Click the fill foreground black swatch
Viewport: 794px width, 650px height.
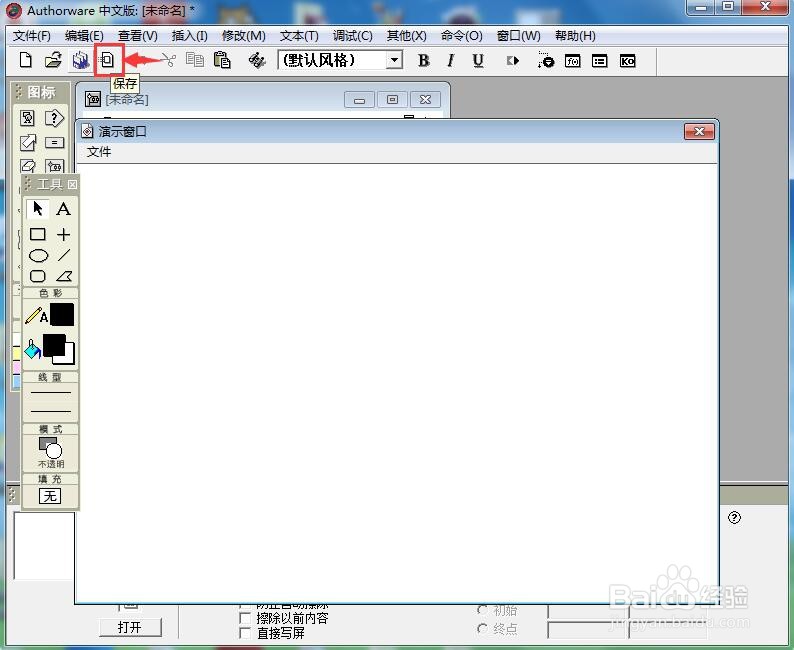tap(54, 345)
